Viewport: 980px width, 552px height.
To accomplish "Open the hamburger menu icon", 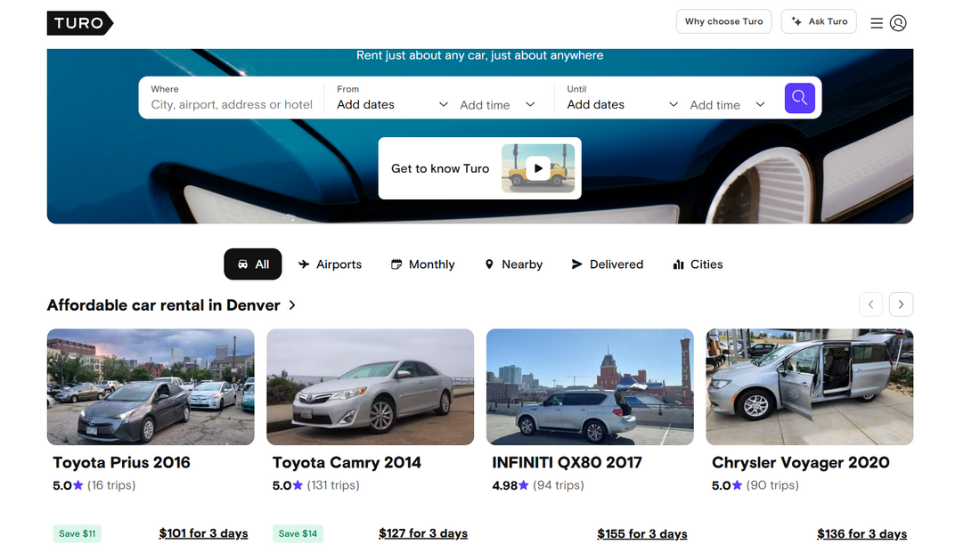I will pyautogui.click(x=877, y=22).
